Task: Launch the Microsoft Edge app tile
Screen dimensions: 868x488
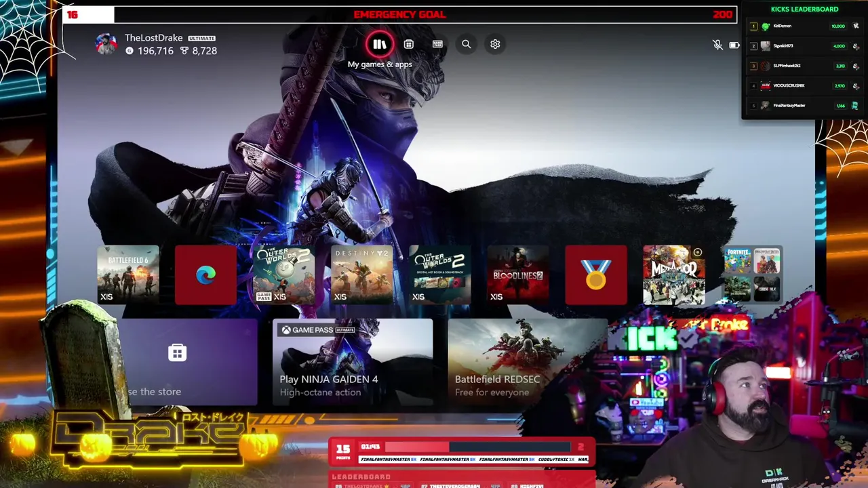Action: pos(206,274)
